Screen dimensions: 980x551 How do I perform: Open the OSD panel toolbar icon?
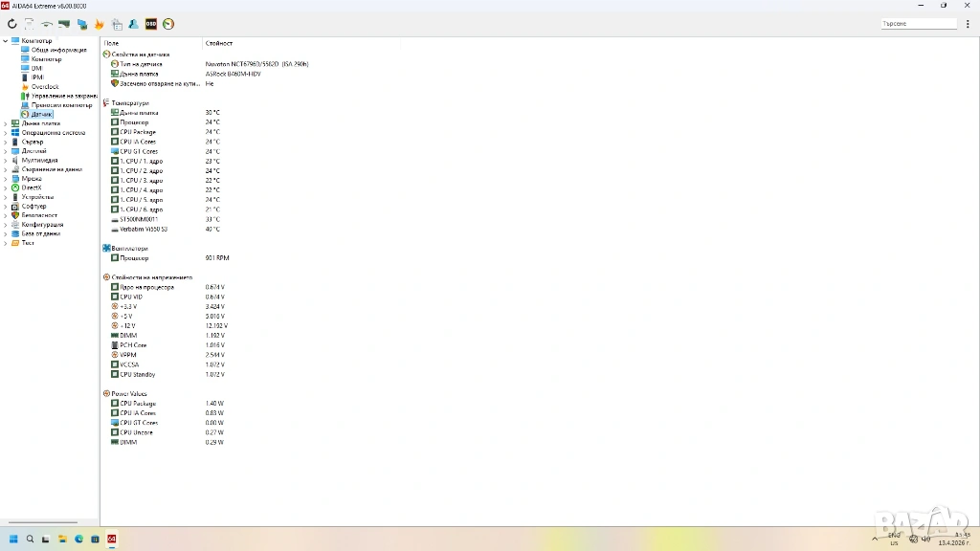click(x=151, y=24)
